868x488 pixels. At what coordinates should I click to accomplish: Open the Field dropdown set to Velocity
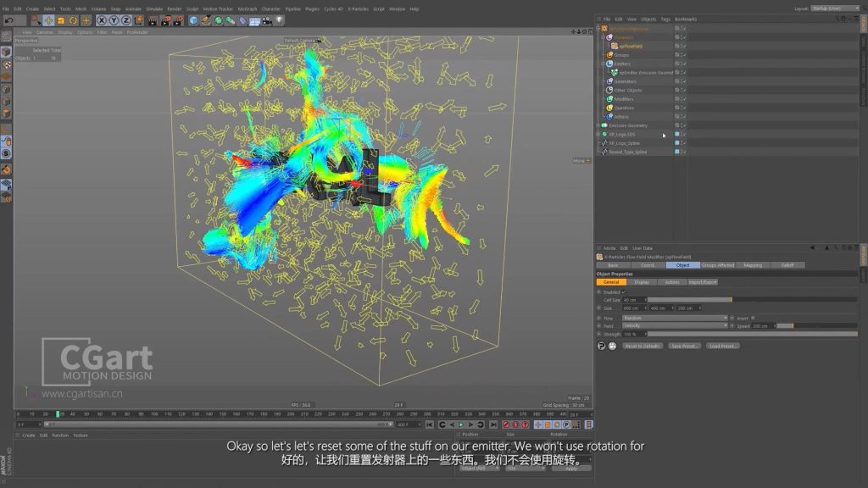tap(675, 326)
